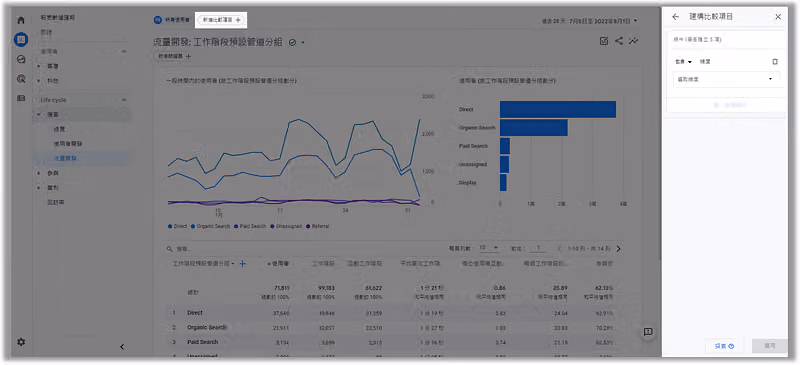Click the share report icon
This screenshot has height=365, width=800.
point(618,41)
